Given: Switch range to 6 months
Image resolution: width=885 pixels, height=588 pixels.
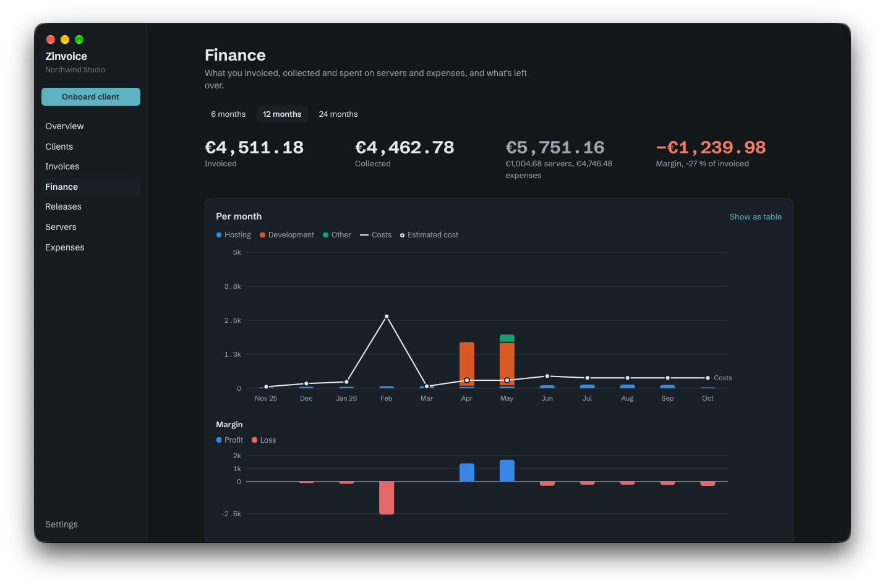Looking at the screenshot, I should [x=228, y=114].
